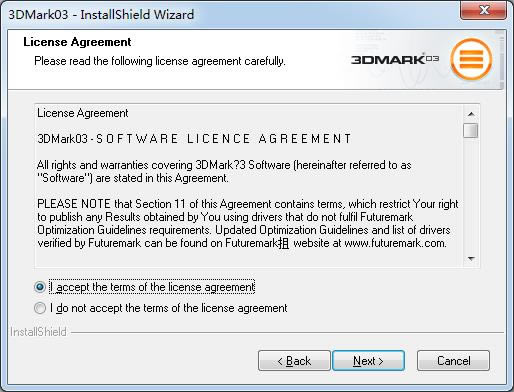Click the InstallShield label at bottom left
Image resolution: width=514 pixels, height=392 pixels.
coord(38,332)
